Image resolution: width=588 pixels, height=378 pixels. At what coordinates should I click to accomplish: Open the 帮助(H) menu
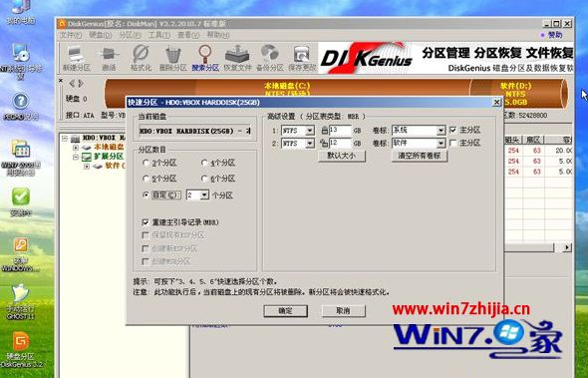(x=218, y=35)
